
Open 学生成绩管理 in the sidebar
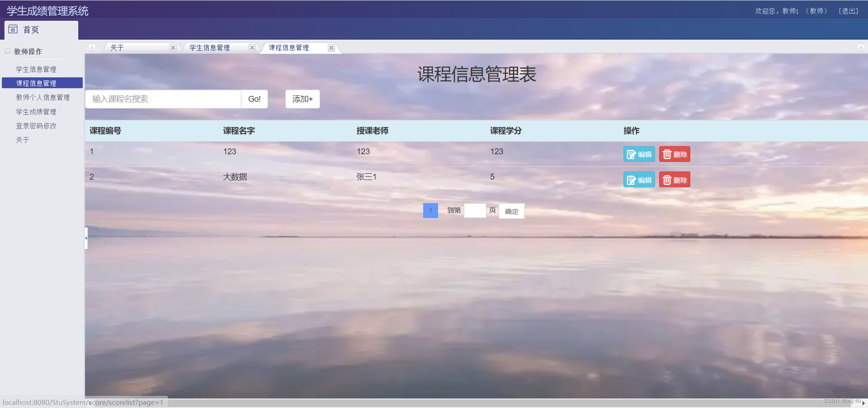[x=36, y=112]
